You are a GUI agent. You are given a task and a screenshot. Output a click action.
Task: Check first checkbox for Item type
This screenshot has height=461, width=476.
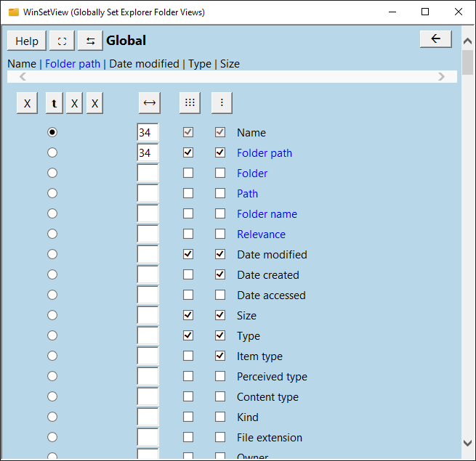point(188,356)
